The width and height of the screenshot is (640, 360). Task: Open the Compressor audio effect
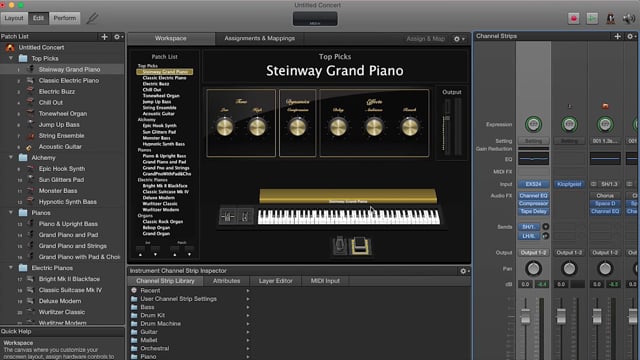pyautogui.click(x=533, y=203)
